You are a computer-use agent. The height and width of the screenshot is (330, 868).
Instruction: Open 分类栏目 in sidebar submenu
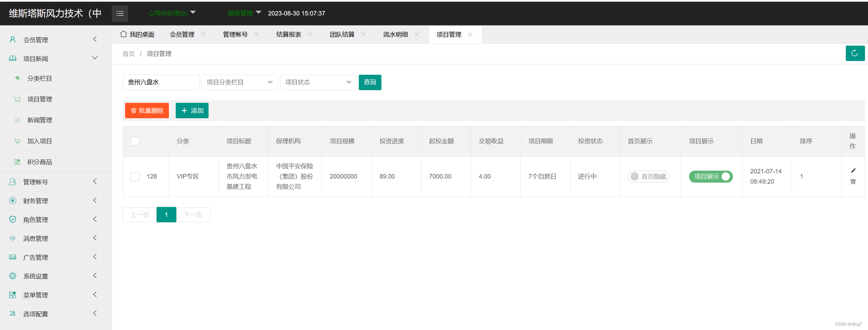pos(56,78)
